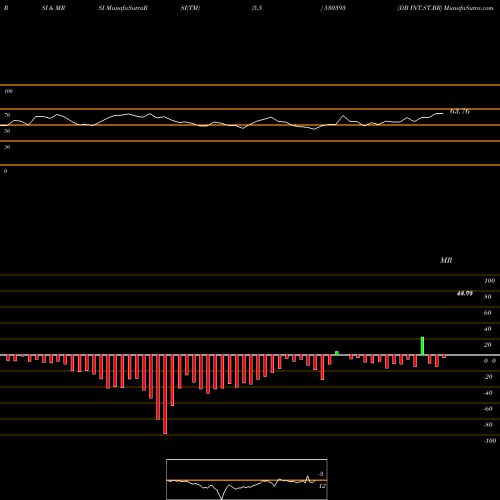Click the MR axis label 80
The width and height of the screenshot is (500, 500).
(x=488, y=297)
